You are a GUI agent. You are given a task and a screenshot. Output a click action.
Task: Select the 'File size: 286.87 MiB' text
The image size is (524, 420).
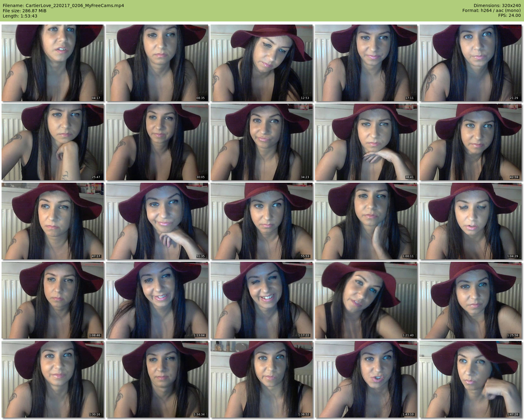pyautogui.click(x=25, y=11)
